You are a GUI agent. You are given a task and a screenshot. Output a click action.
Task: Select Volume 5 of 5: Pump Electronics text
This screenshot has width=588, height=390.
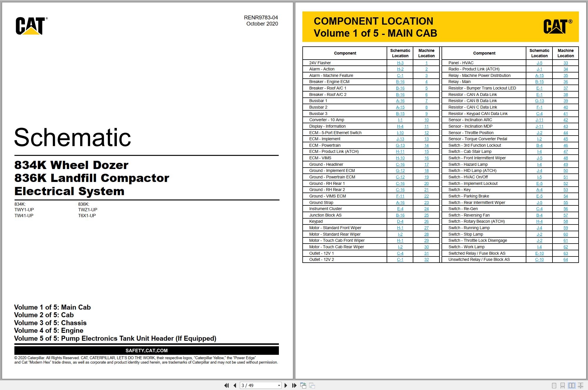coord(115,338)
